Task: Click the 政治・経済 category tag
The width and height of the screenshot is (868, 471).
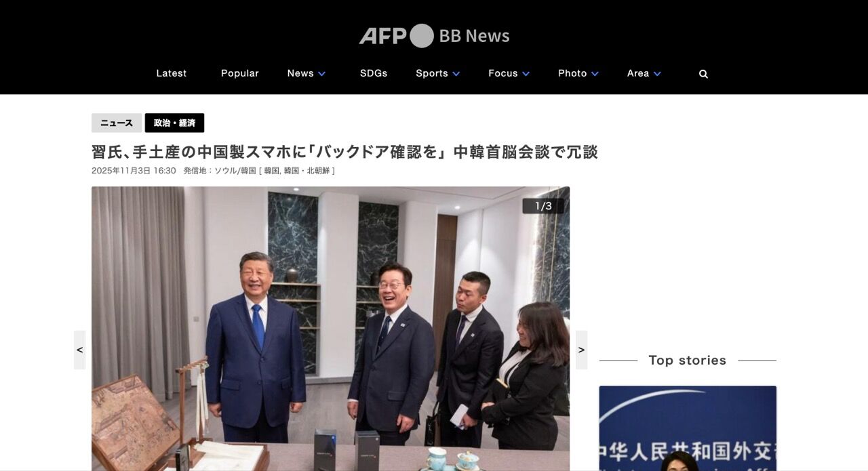Action: (x=174, y=123)
